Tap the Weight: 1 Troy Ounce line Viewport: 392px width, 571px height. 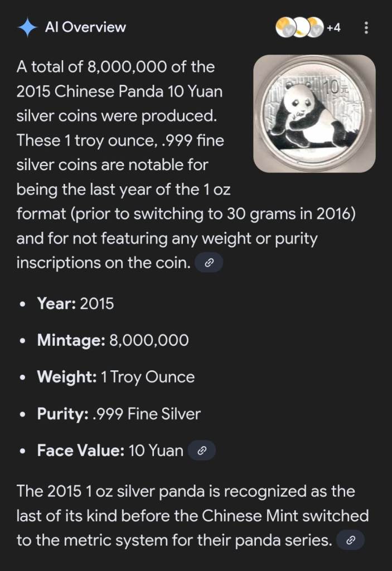115,377
